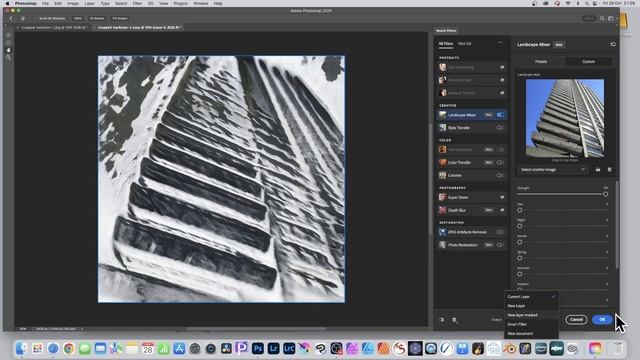Switch to All filters tab
Image resolution: width=640 pixels, height=360 pixels.
point(446,44)
